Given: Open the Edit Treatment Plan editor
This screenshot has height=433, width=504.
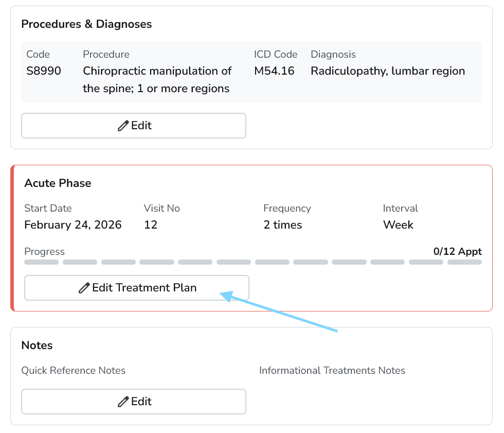Looking at the screenshot, I should (136, 287).
